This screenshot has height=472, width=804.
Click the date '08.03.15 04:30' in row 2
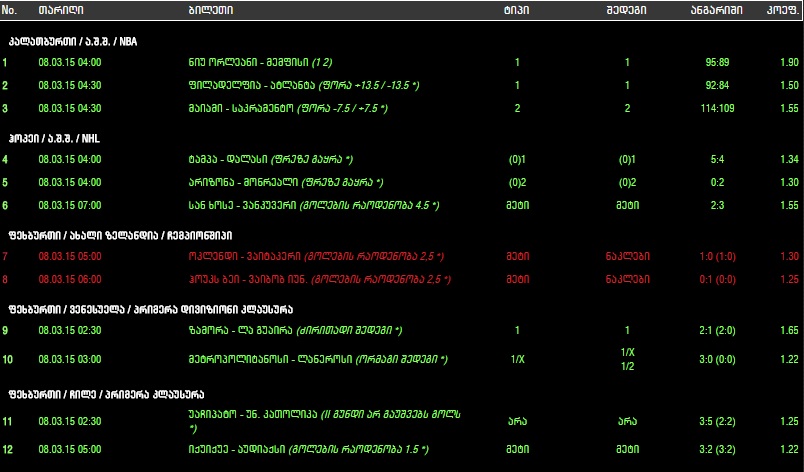(x=70, y=85)
